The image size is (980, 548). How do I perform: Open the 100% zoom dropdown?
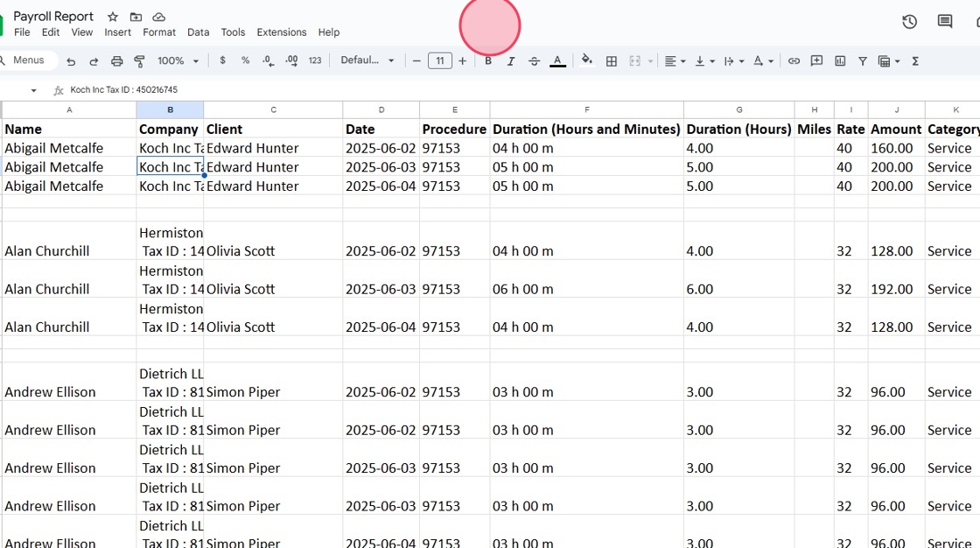178,61
